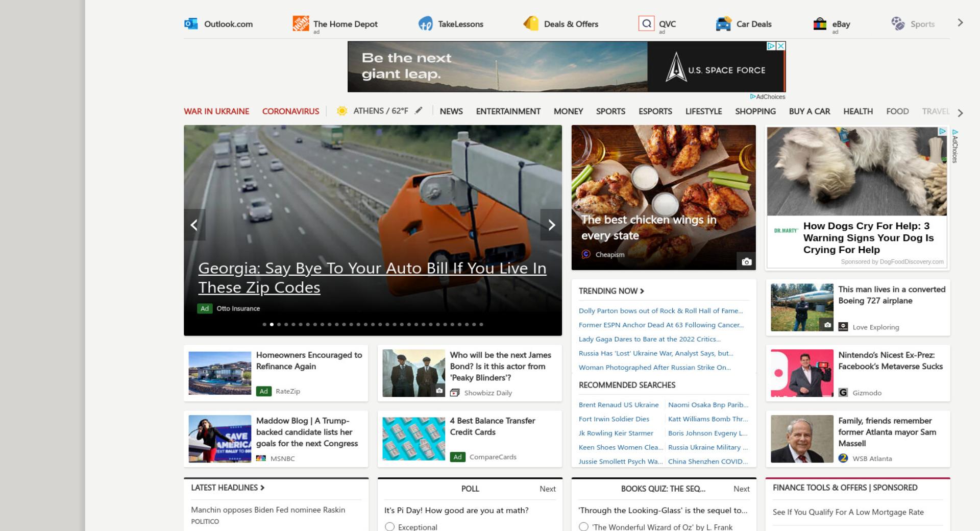Click AdChoices icon on the dog ad
Viewport: 980px width, 531px height.
point(942,132)
